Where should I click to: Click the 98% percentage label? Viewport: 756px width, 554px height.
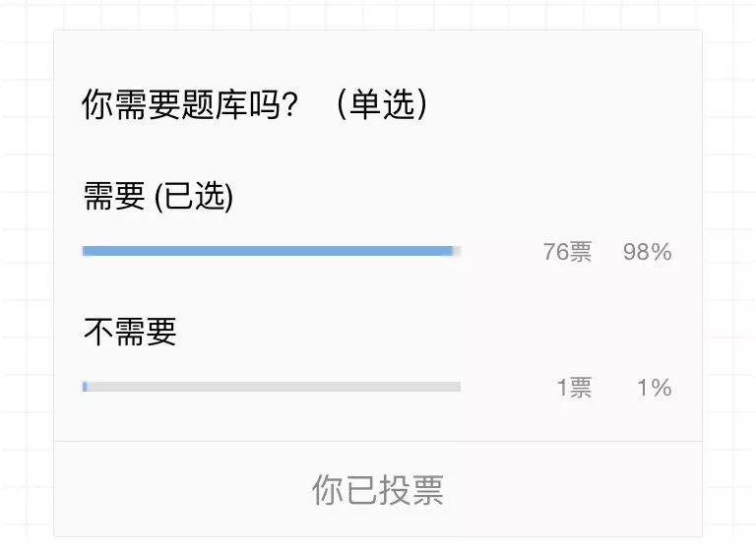647,252
